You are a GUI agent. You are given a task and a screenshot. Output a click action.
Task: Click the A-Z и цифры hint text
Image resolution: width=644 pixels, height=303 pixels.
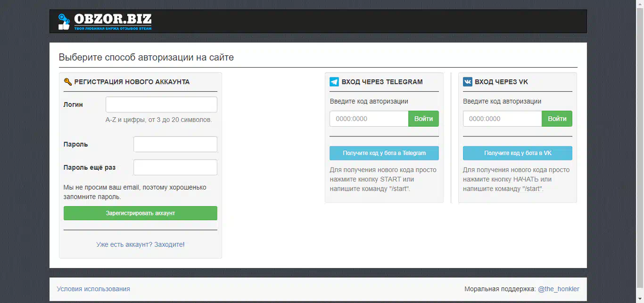click(x=159, y=120)
